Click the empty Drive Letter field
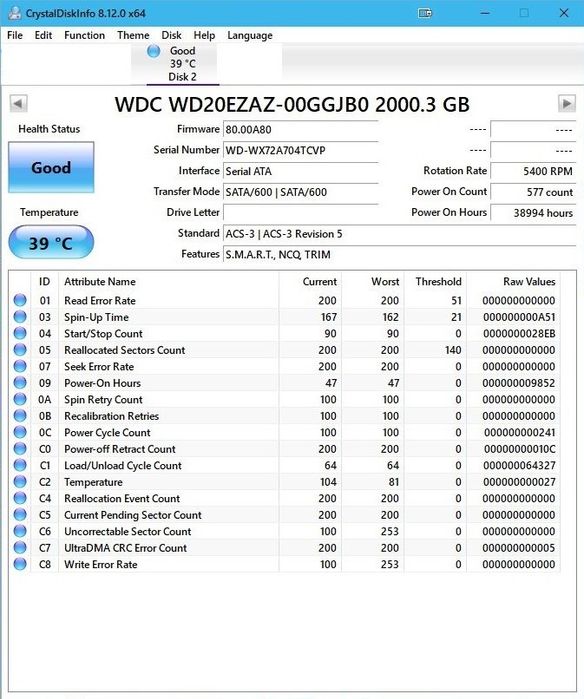This screenshot has width=584, height=699. [300, 213]
